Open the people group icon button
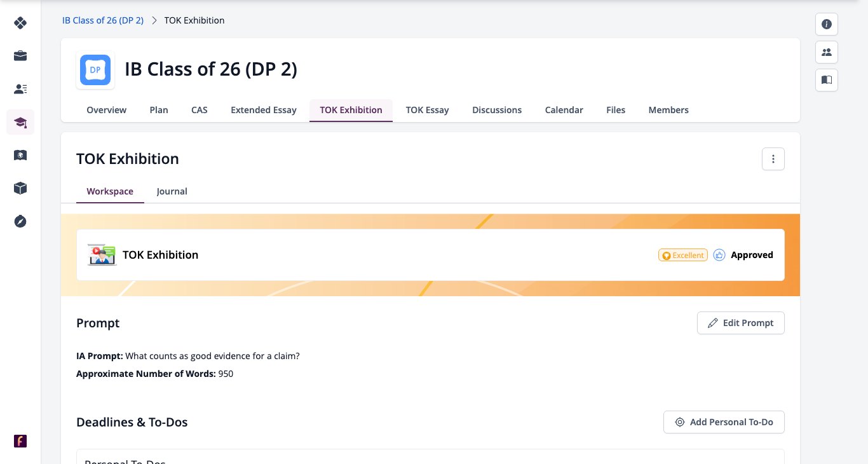 tap(827, 52)
